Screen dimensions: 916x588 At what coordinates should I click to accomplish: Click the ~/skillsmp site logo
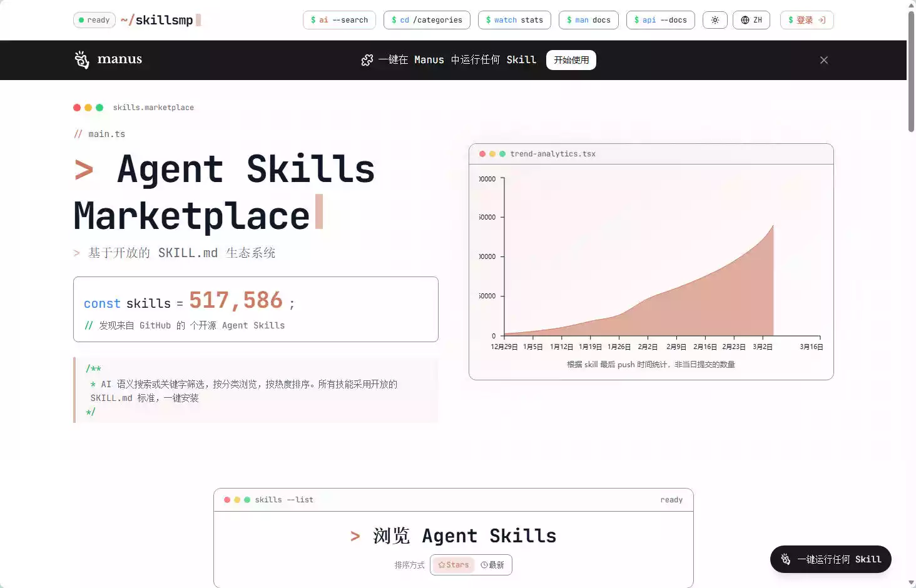[161, 20]
